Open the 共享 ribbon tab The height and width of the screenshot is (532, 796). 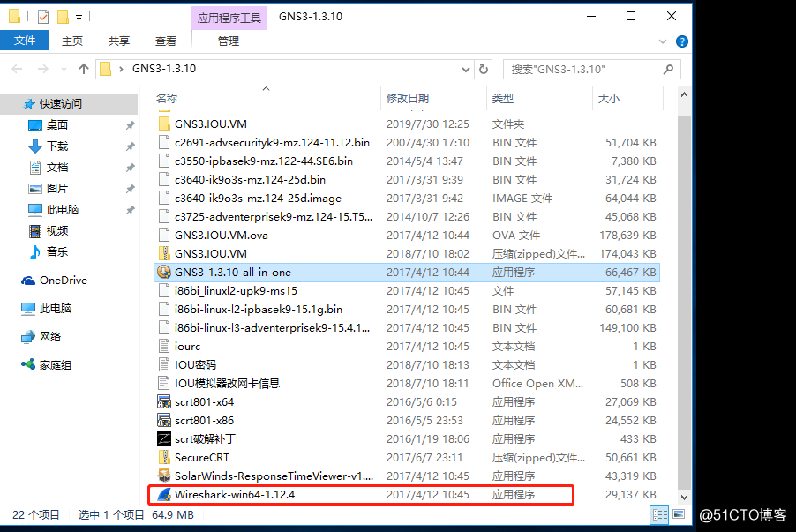coord(119,41)
